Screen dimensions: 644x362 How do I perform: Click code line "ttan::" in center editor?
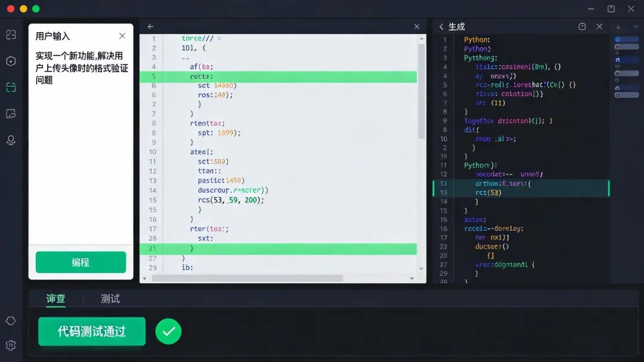(209, 171)
